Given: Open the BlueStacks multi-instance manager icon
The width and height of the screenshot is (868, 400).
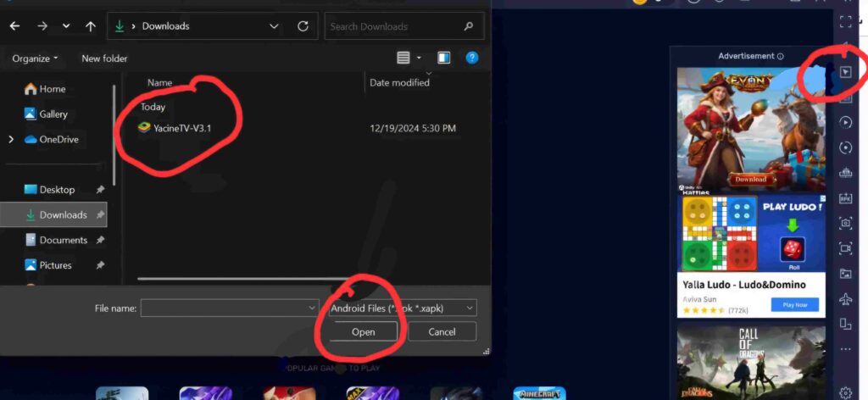Looking at the screenshot, I should pyautogui.click(x=845, y=173).
